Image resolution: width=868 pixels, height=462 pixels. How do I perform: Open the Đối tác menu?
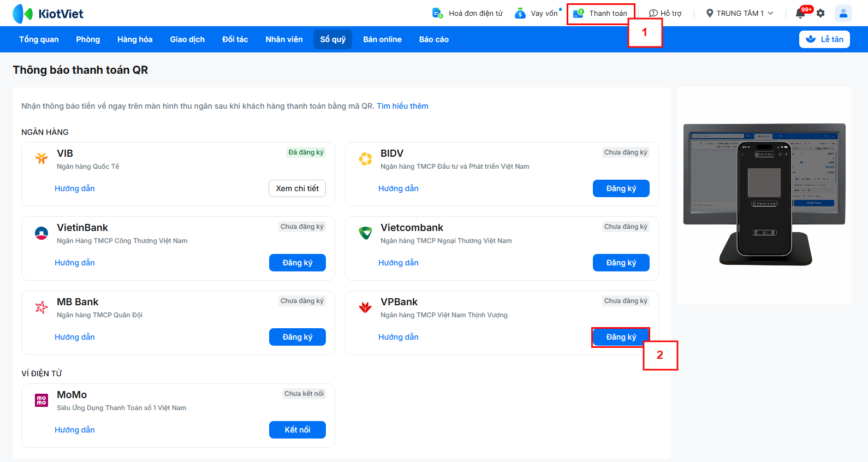coord(235,39)
